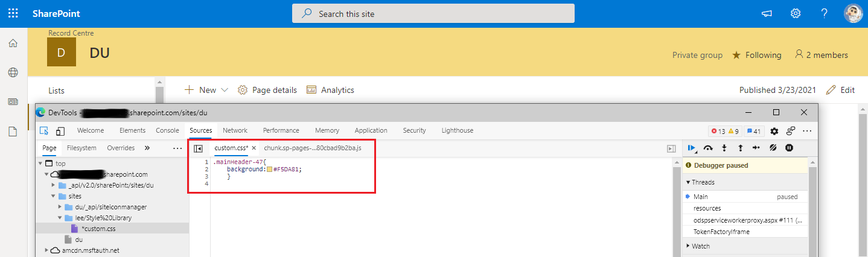Close the custom.css editor tab

[x=254, y=148]
